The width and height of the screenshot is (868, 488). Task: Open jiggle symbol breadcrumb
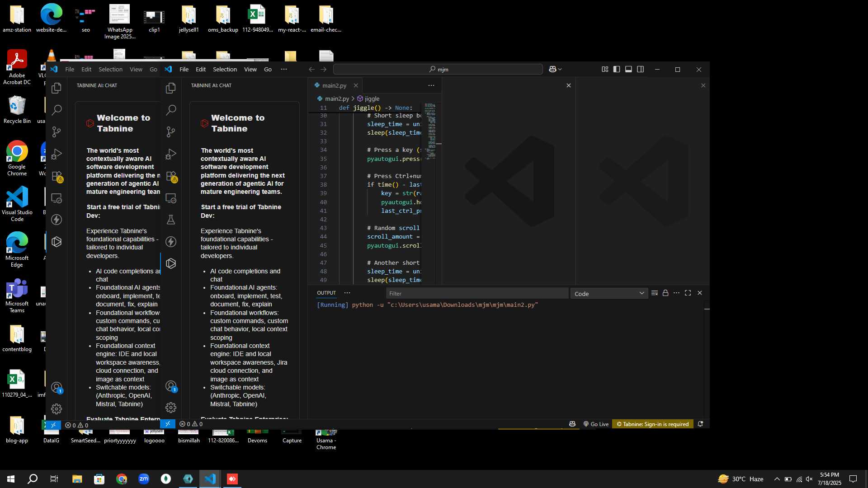[368, 99]
